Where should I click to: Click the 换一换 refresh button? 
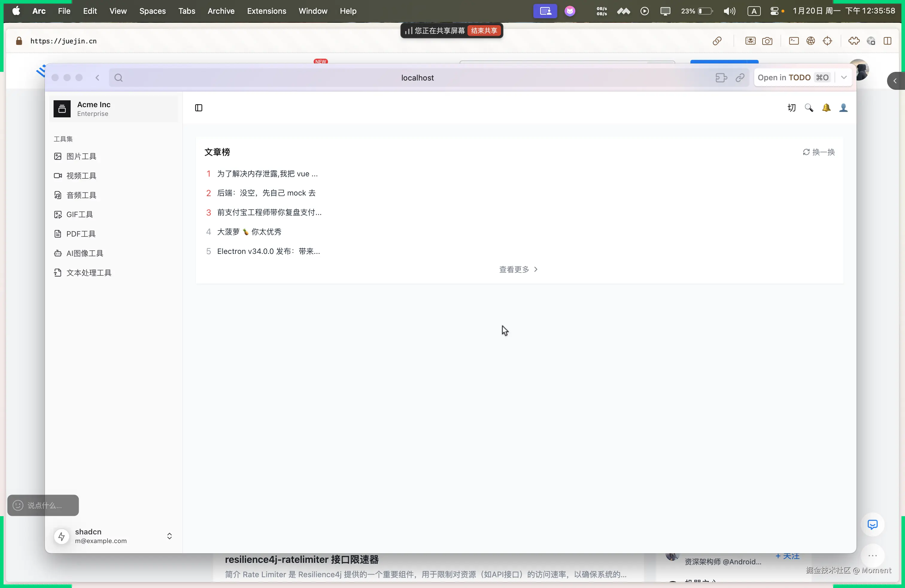tap(819, 152)
